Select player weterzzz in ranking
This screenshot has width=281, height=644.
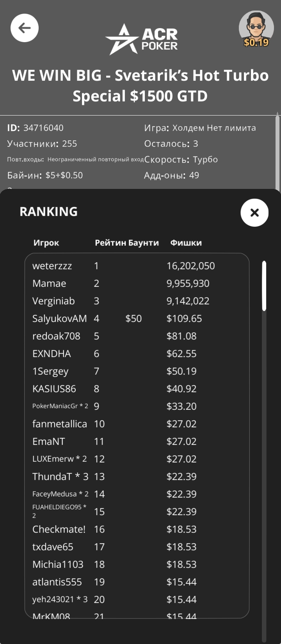[52, 266]
